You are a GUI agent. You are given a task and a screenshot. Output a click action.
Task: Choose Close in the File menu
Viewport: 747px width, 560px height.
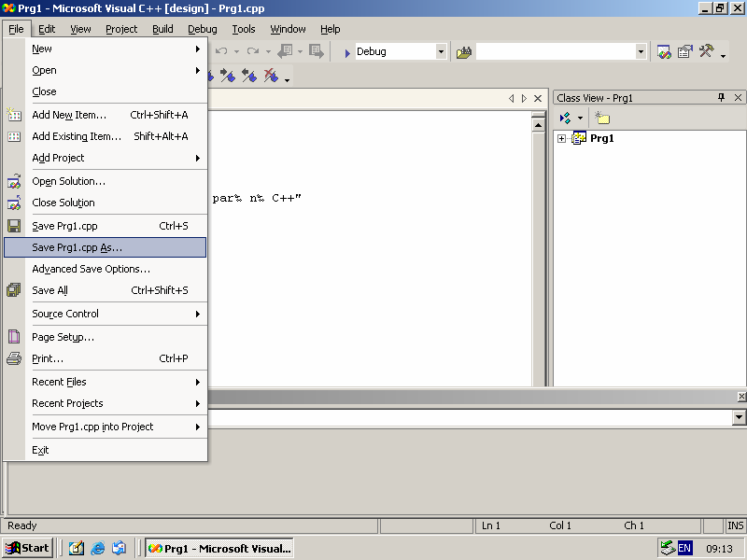[106, 91]
